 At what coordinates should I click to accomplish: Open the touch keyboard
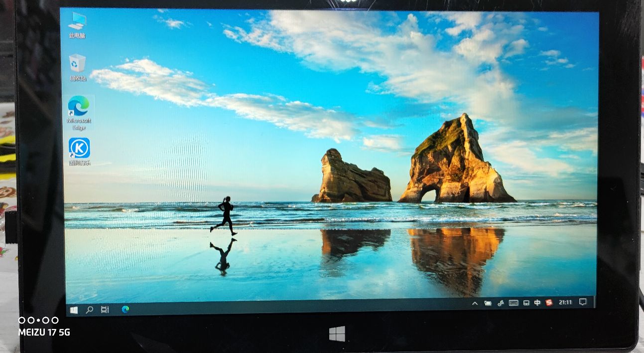513,303
